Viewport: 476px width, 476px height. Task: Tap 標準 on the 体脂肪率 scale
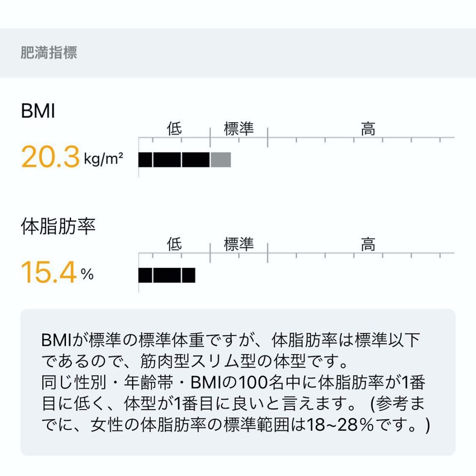(x=239, y=244)
